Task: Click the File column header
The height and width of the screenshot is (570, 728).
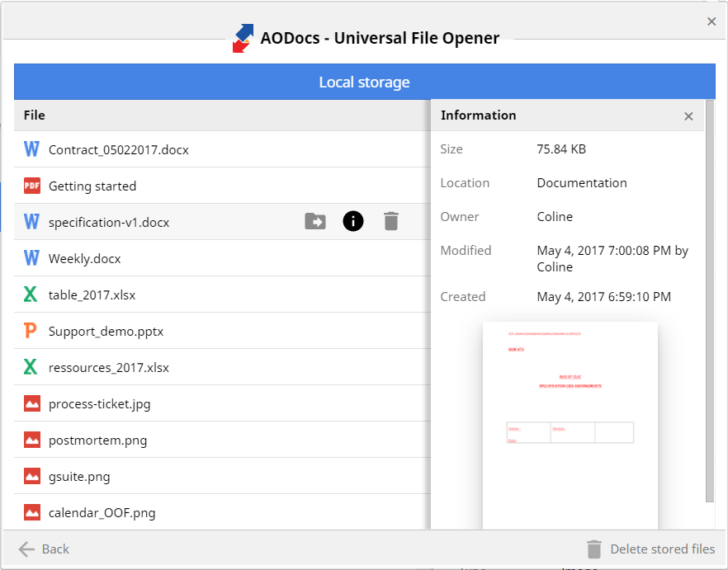Action: 222,115
